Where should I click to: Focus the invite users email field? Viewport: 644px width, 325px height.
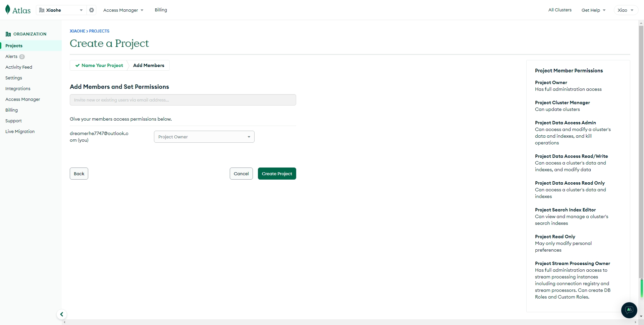[x=183, y=100]
